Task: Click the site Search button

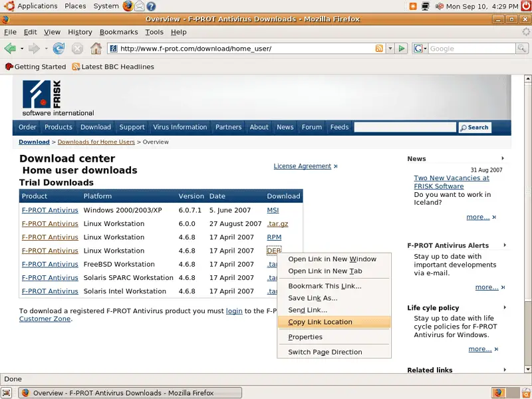Action: tap(475, 128)
